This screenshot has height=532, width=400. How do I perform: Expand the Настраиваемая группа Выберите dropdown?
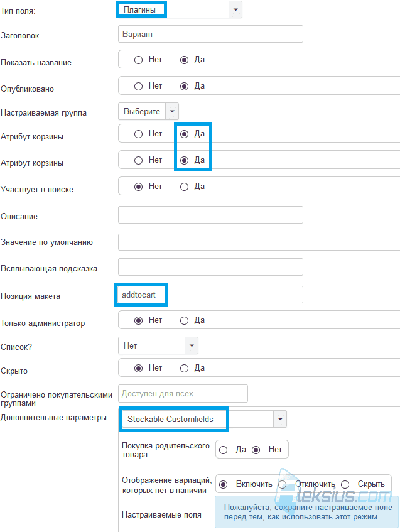tap(172, 111)
